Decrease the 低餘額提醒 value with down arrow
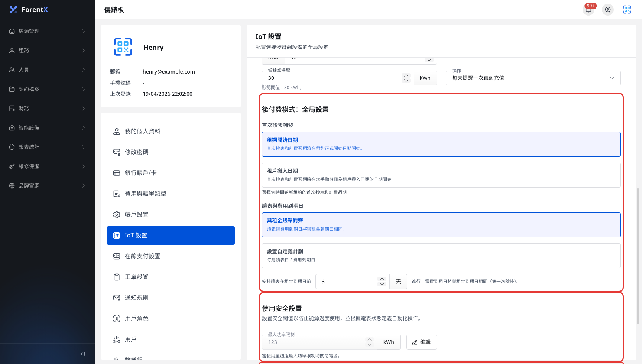 click(406, 81)
